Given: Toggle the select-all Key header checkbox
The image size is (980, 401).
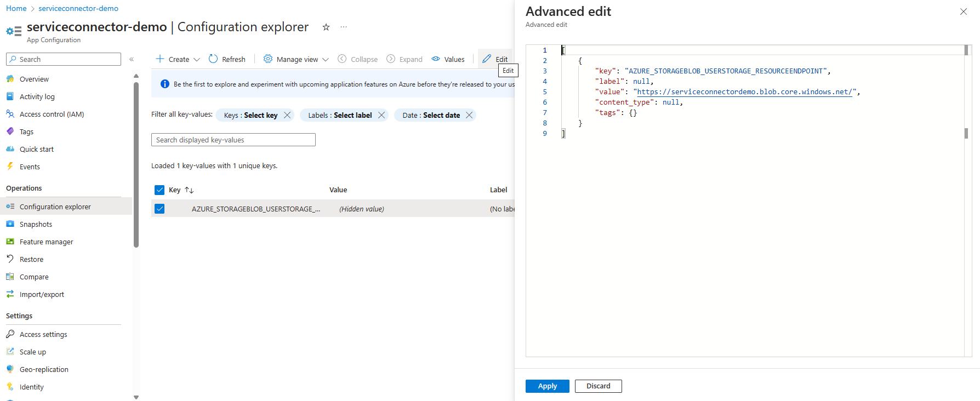Looking at the screenshot, I should point(159,190).
